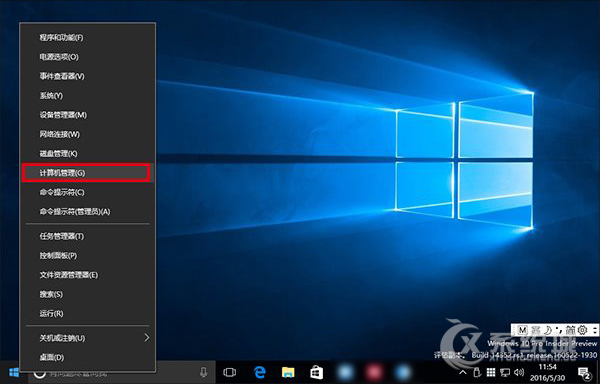Open Task View from the taskbar

(230, 372)
